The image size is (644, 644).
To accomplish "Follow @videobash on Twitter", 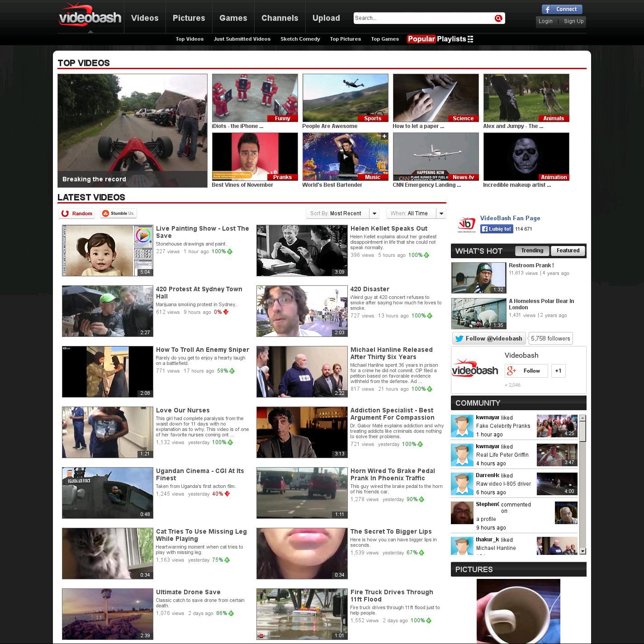I will click(488, 338).
